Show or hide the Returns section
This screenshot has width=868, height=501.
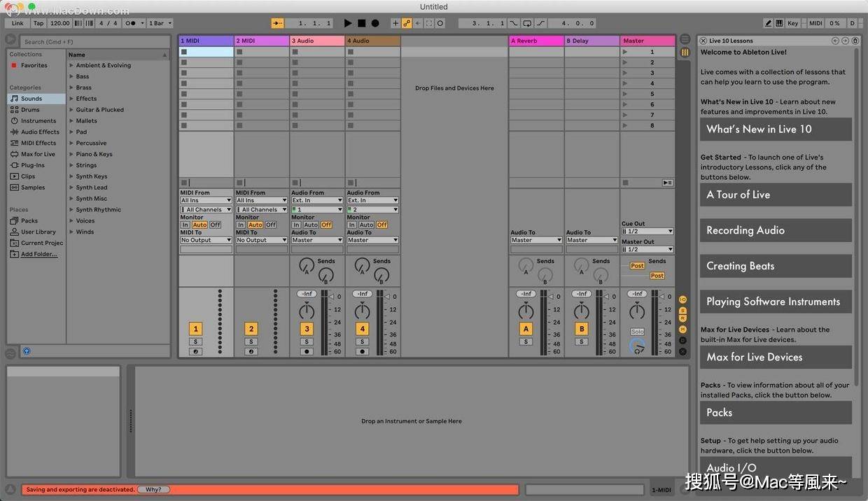(683, 318)
